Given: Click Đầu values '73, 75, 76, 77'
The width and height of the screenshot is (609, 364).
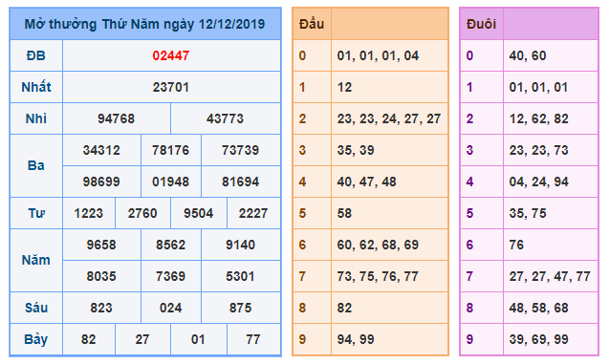Looking at the screenshot, I should click(x=378, y=276).
